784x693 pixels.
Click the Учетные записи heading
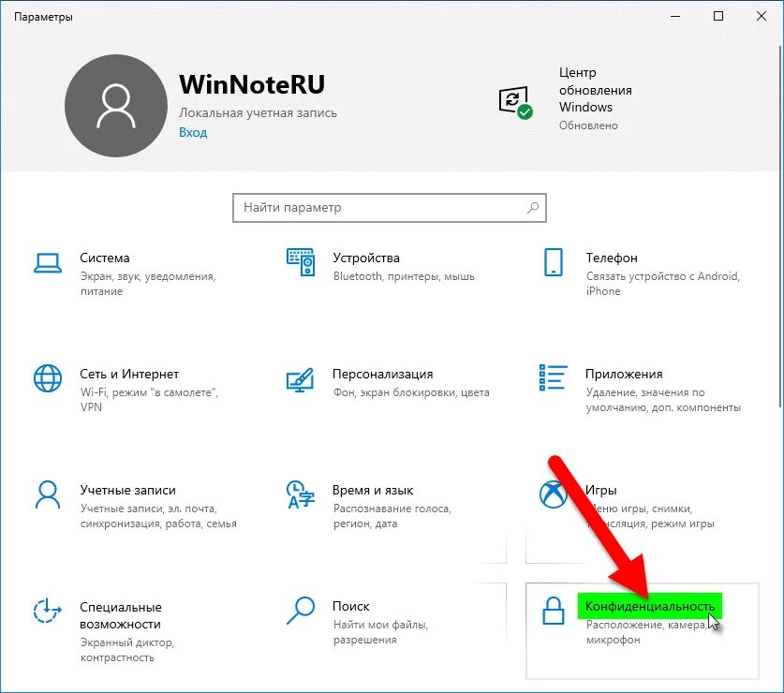pyautogui.click(x=127, y=490)
